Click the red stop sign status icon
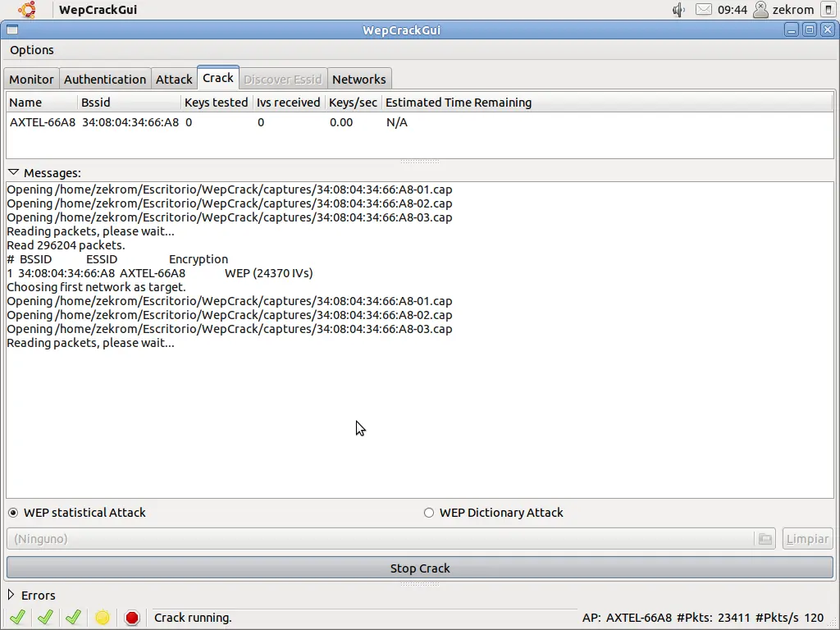 (132, 618)
